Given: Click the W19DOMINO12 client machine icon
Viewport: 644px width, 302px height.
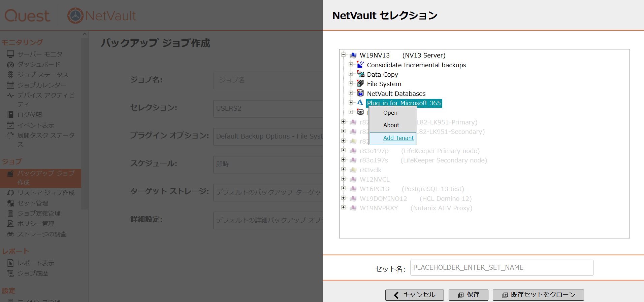Looking at the screenshot, I should [x=353, y=198].
